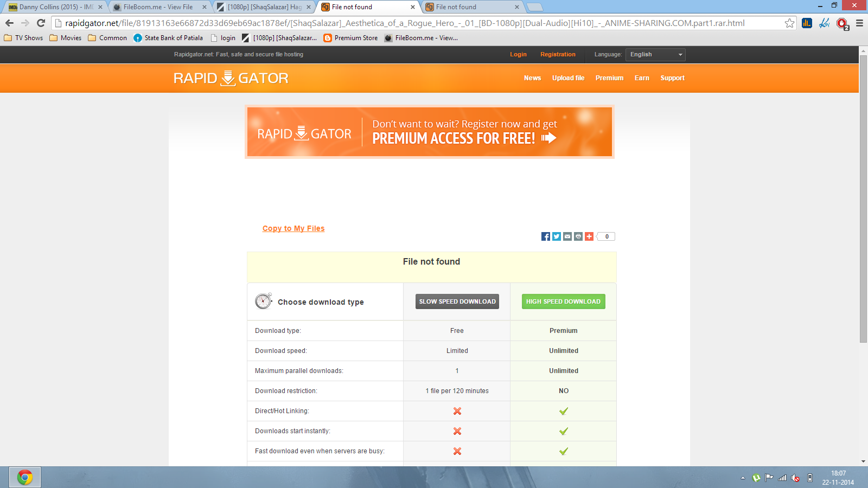868x488 pixels.
Task: Open the TV Shows bookmarks folder
Action: click(23, 38)
